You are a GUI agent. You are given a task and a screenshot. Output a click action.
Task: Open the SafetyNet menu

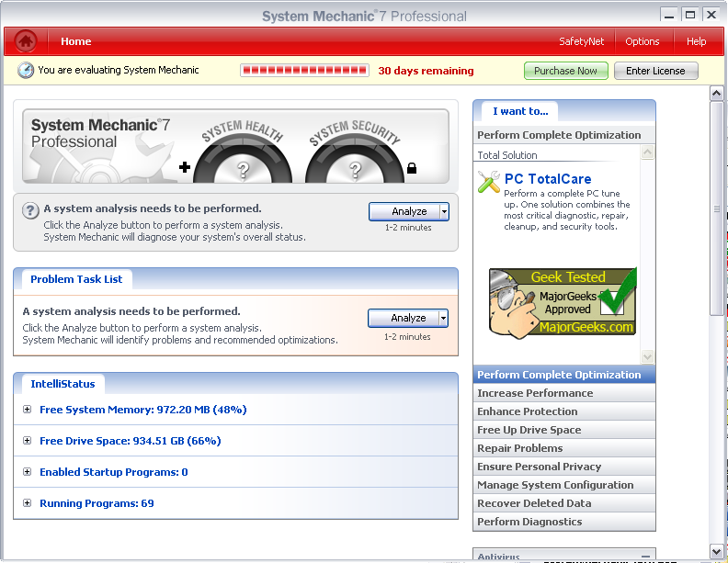coord(581,41)
